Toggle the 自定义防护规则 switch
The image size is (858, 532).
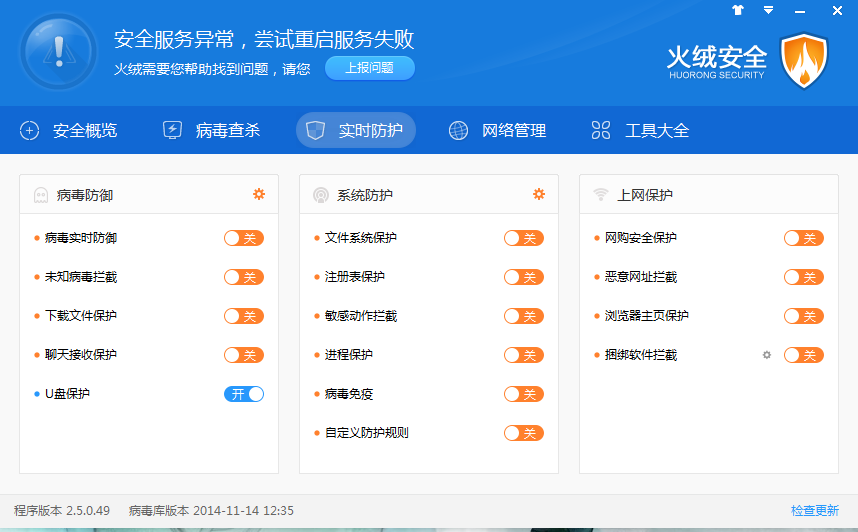click(x=523, y=433)
